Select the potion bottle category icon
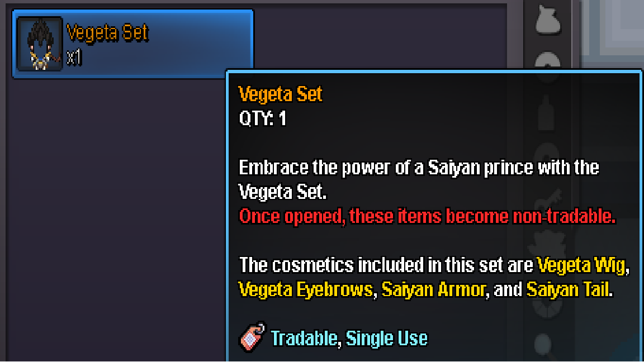 (547, 114)
